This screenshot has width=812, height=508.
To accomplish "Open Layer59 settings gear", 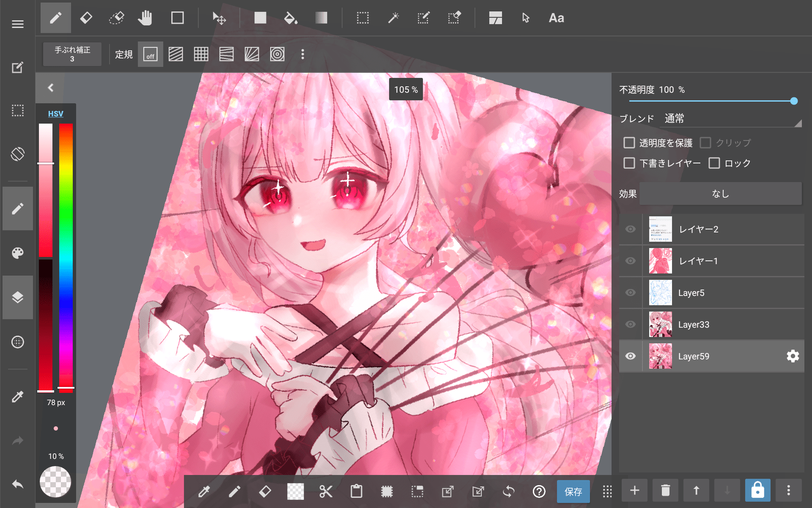I will click(793, 356).
